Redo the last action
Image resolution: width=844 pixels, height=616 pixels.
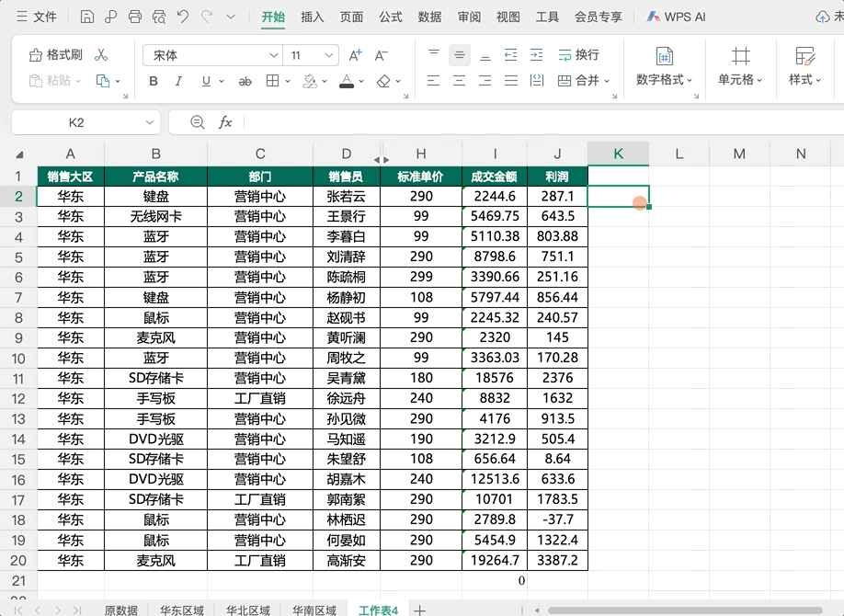pos(207,17)
